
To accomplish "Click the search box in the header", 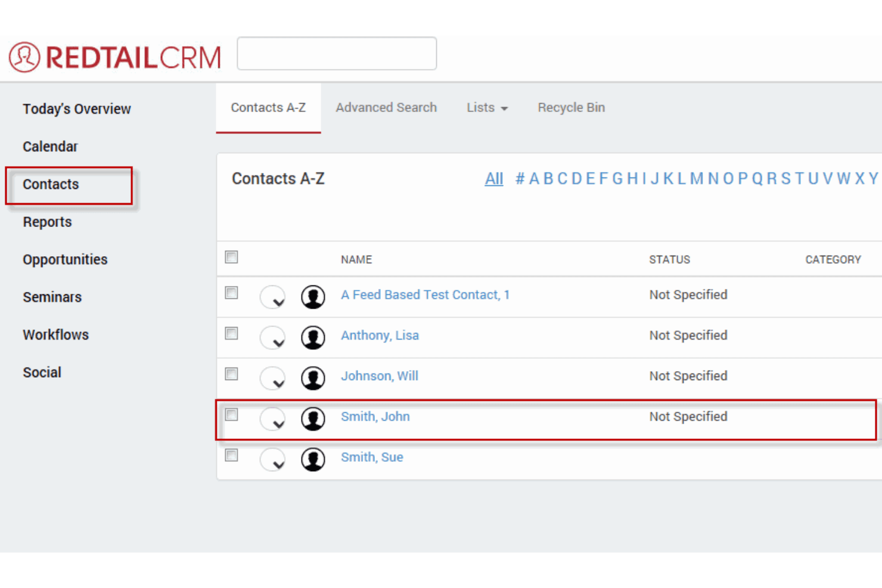I will point(337,54).
